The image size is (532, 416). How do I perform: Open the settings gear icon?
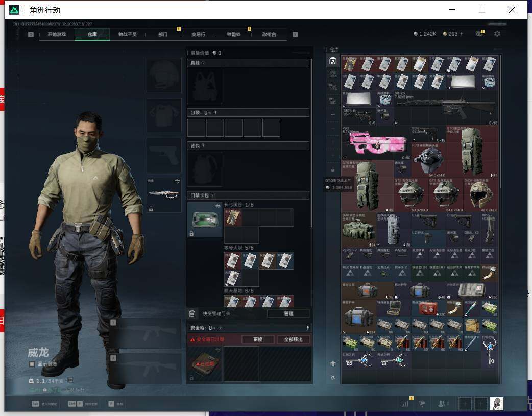pyautogui.click(x=497, y=34)
